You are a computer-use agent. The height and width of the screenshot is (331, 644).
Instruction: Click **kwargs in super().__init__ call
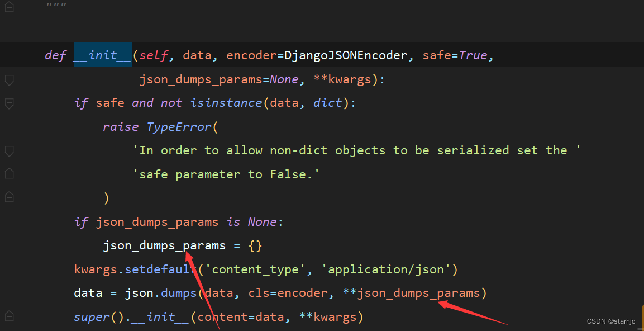pos(327,318)
